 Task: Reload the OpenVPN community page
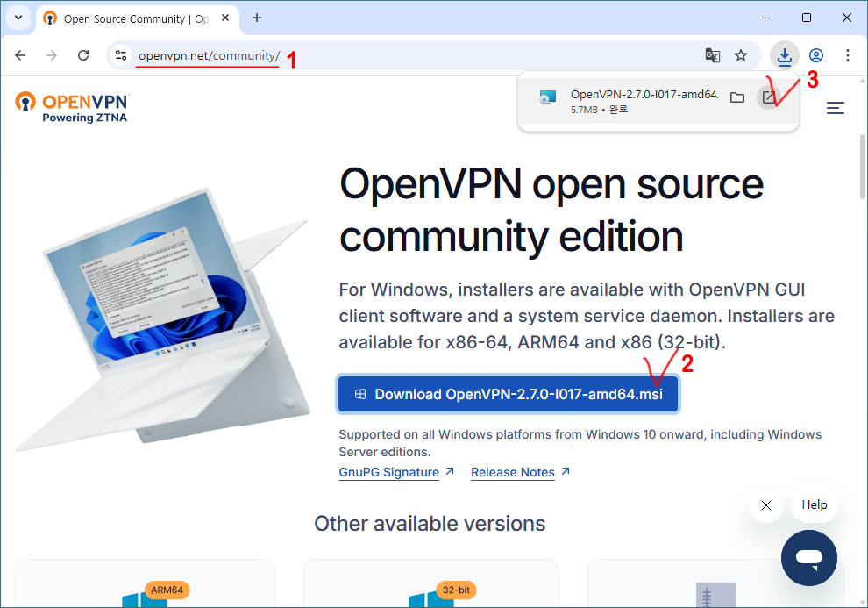click(83, 55)
